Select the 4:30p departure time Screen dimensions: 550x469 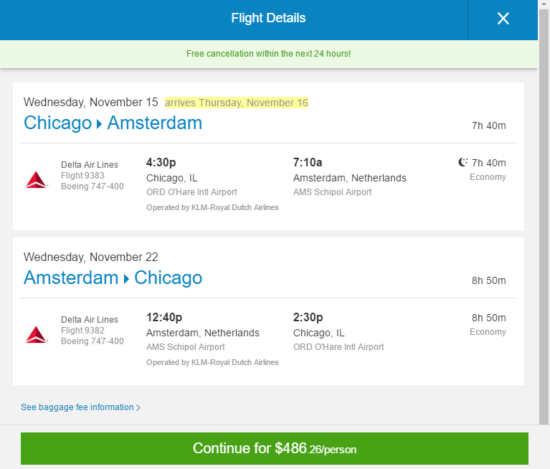click(161, 162)
